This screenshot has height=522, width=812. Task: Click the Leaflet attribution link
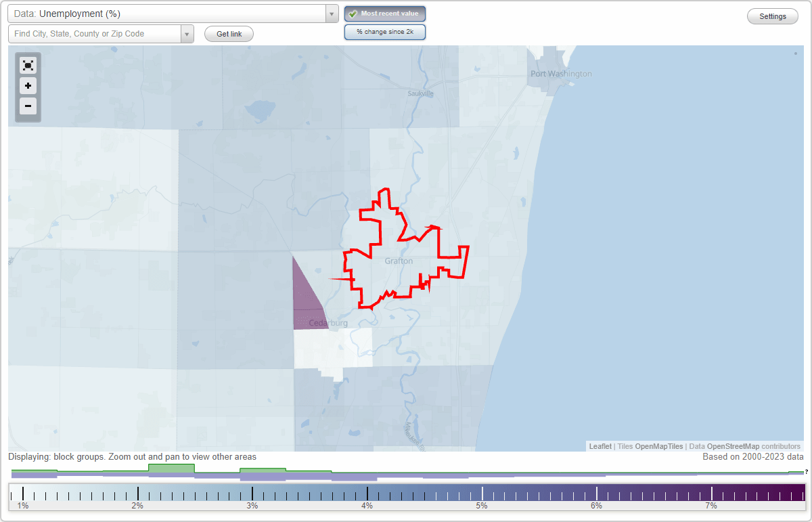[600, 446]
